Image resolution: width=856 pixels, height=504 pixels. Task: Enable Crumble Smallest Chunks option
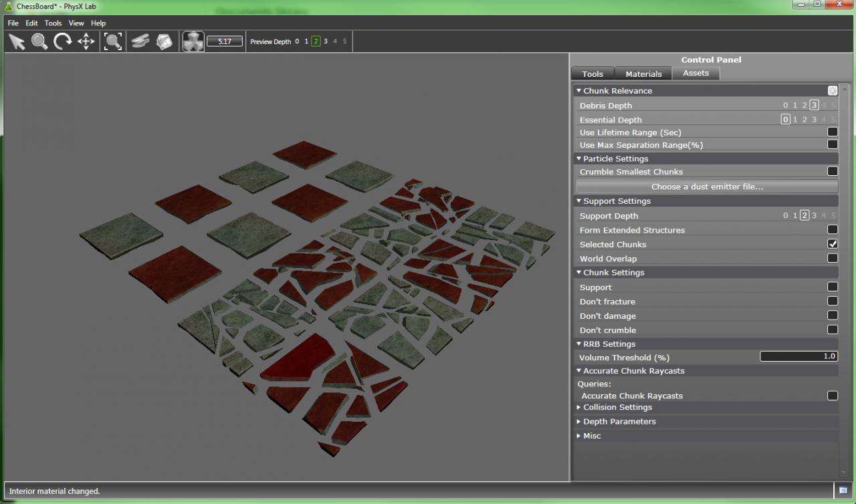833,171
